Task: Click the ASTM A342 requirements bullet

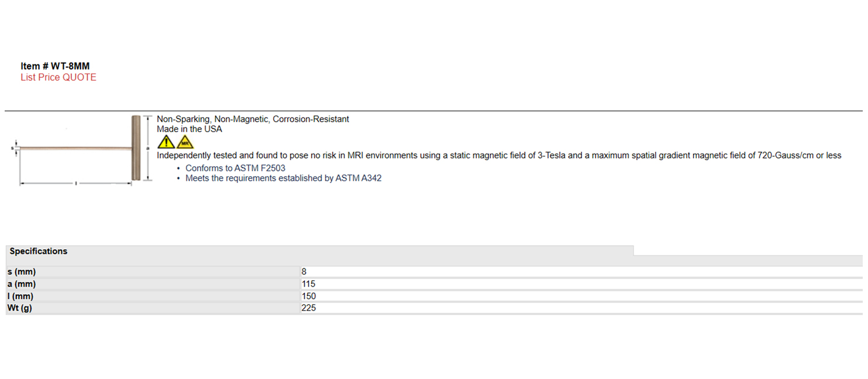Action: 283,178
